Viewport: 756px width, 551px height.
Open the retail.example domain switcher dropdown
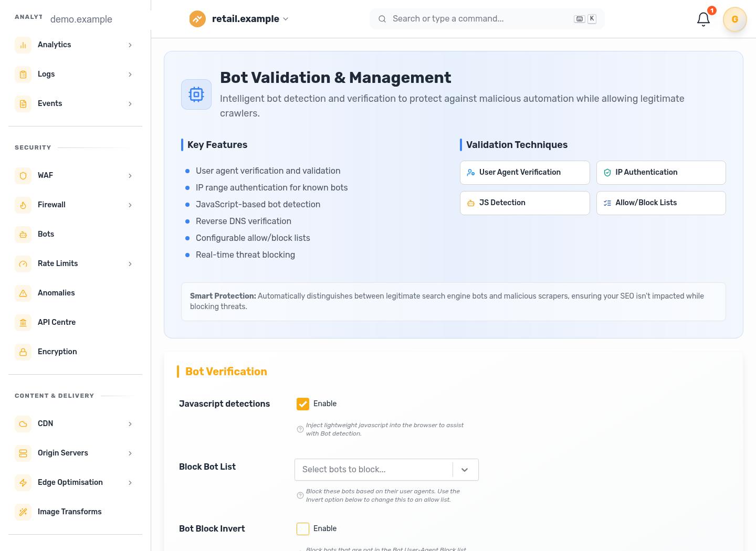286,19
